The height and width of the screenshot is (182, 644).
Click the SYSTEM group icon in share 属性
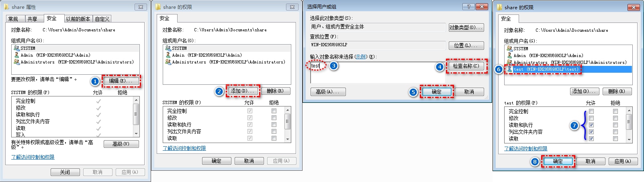pyautogui.click(x=16, y=48)
